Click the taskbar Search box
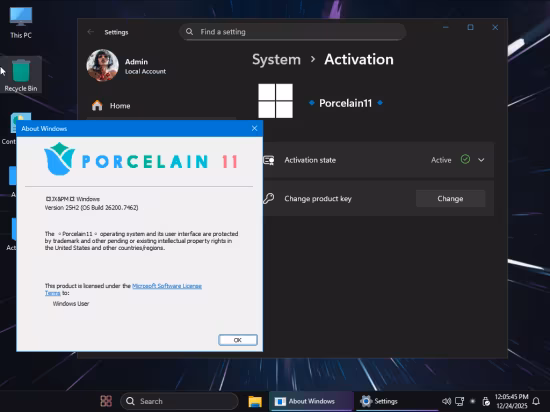 point(179,401)
